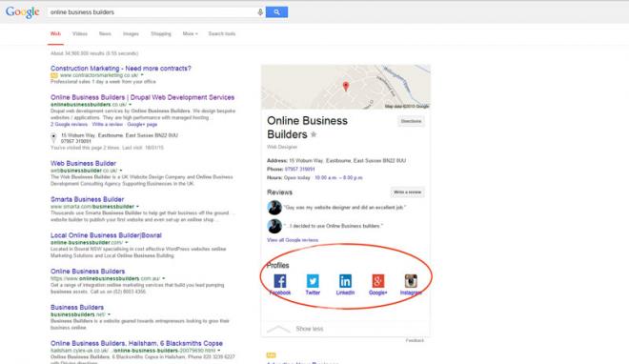Switch to the Videos tab

[80, 33]
